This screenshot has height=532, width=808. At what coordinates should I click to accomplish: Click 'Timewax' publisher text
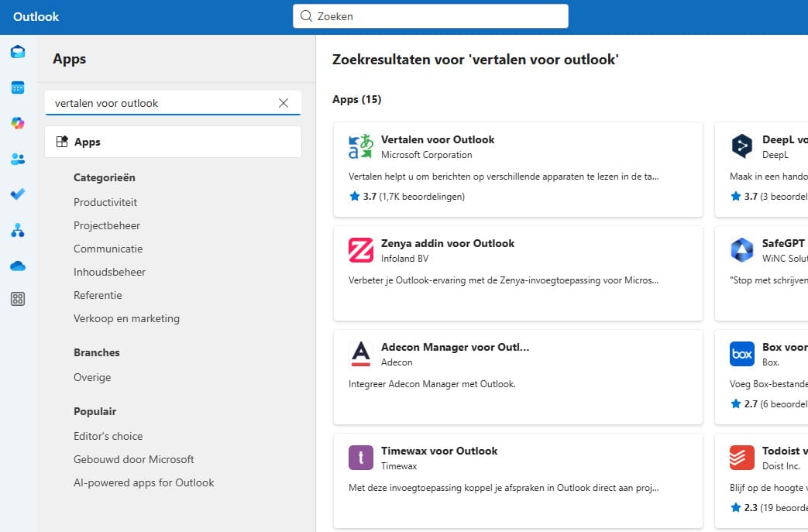399,466
